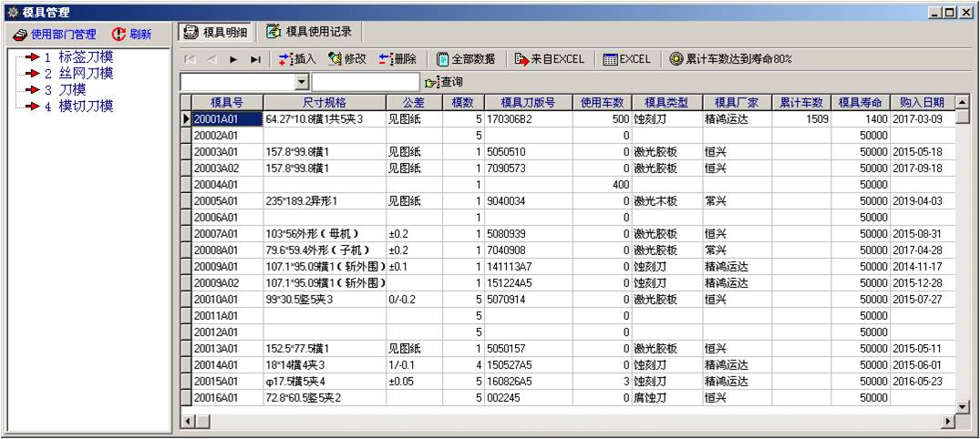Viewport: 980px width, 439px height.
Task: Select cell 20003A02
Action: 227,168
